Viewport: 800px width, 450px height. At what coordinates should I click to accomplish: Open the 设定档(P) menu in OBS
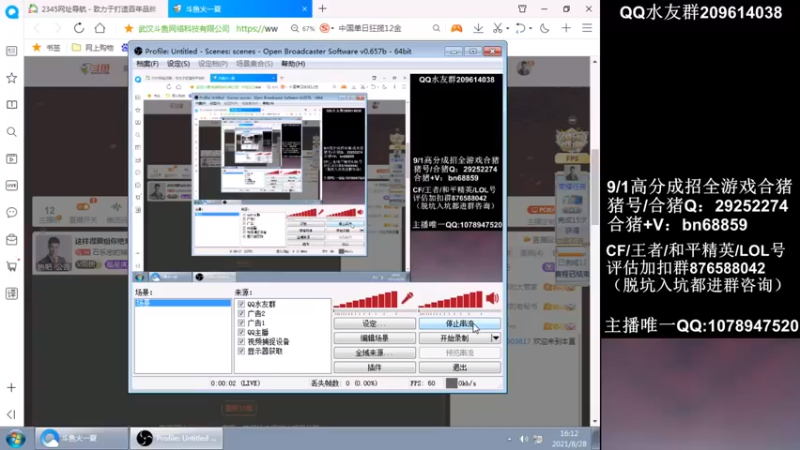[212, 64]
